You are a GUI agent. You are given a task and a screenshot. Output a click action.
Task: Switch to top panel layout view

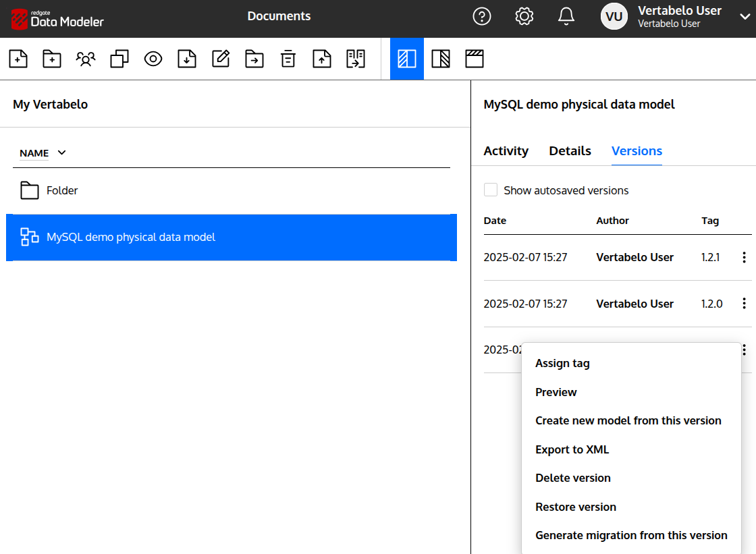pos(475,59)
